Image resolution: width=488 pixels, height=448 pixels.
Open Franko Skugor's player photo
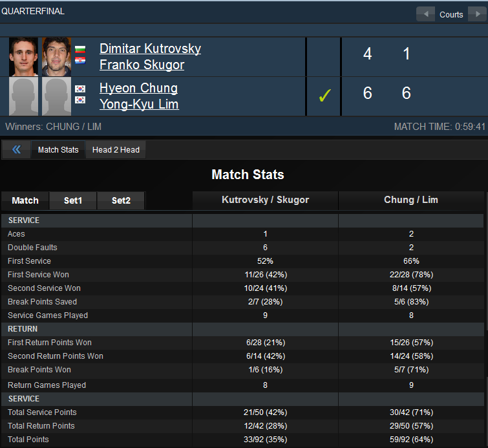pyautogui.click(x=57, y=57)
